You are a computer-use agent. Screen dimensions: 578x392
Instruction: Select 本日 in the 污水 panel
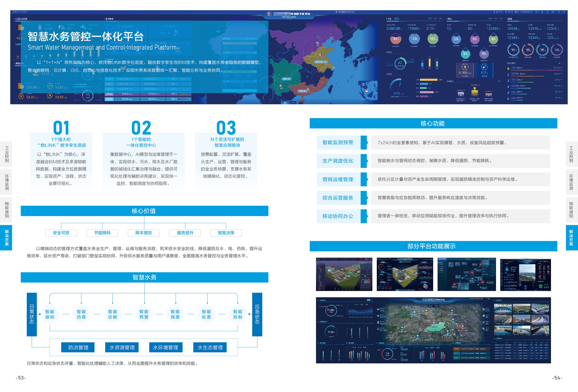(430, 19)
